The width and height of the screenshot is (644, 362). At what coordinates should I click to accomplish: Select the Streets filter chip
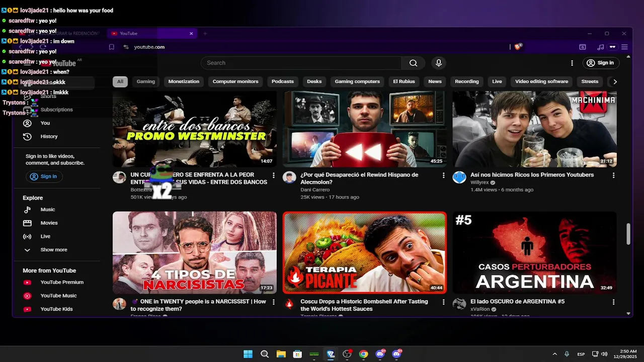590,81
